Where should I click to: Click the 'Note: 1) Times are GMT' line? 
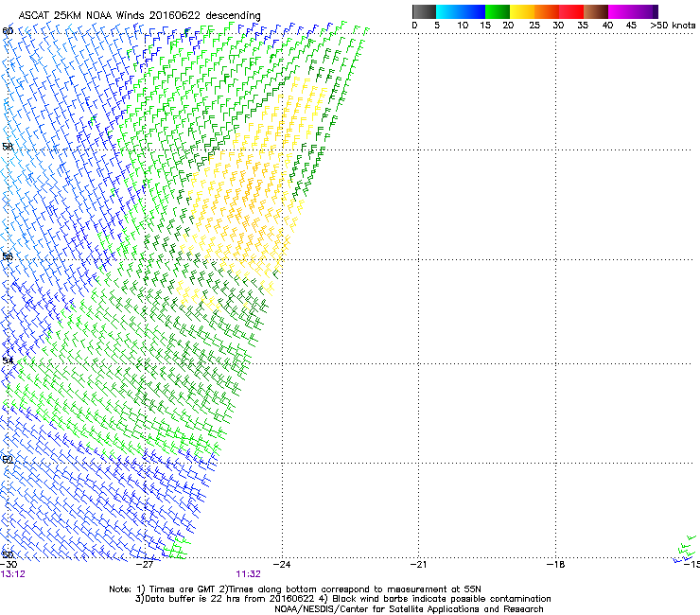tap(295, 589)
